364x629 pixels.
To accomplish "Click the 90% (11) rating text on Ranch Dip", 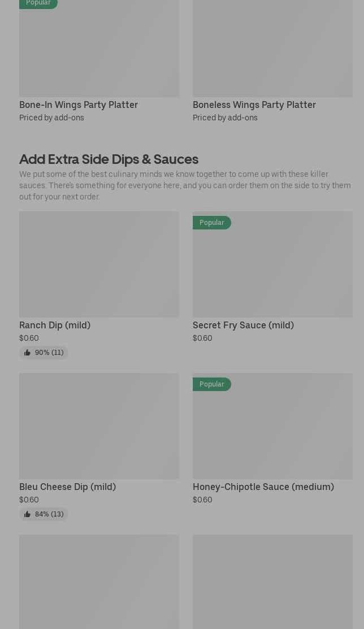I will 49,353.
